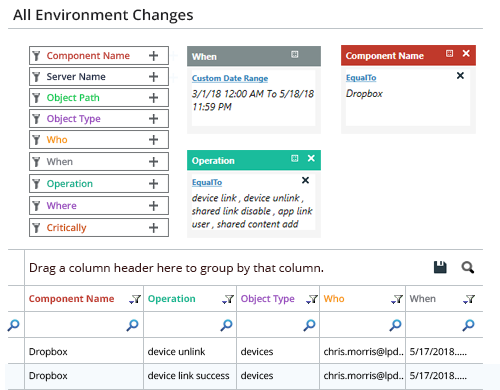Sort by the When column header
The height and width of the screenshot is (390, 500).
(423, 299)
